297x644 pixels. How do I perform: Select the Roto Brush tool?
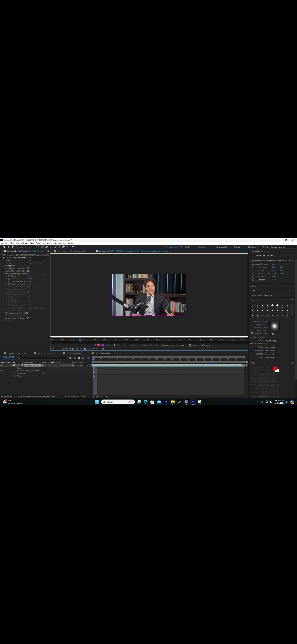[68, 247]
